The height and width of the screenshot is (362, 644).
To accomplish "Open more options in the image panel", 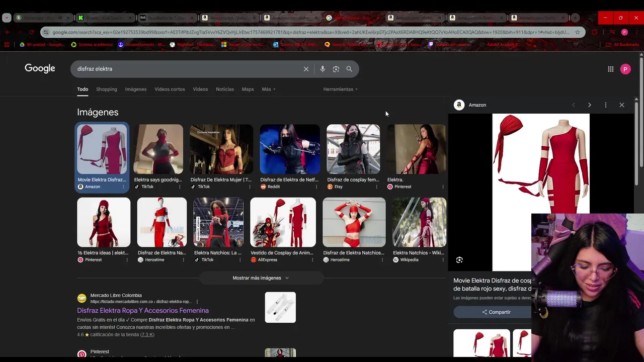I will [606, 105].
